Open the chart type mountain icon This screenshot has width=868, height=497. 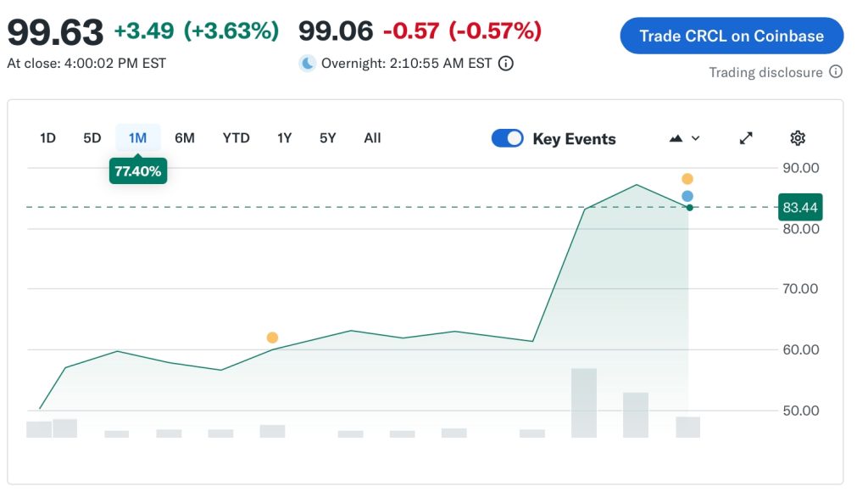coord(676,137)
